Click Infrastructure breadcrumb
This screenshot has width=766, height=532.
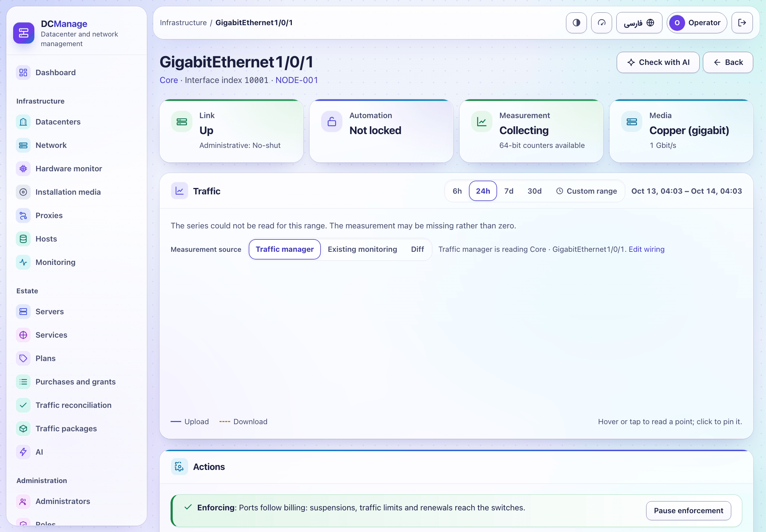tap(183, 23)
